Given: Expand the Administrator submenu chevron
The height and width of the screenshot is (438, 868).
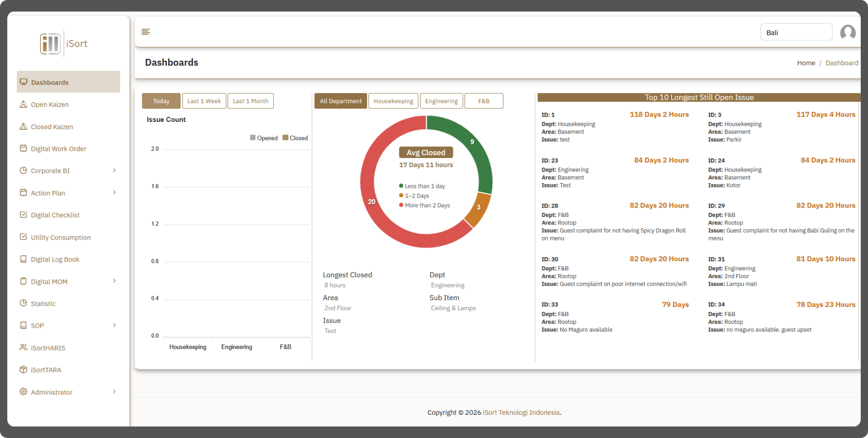Looking at the screenshot, I should point(114,391).
